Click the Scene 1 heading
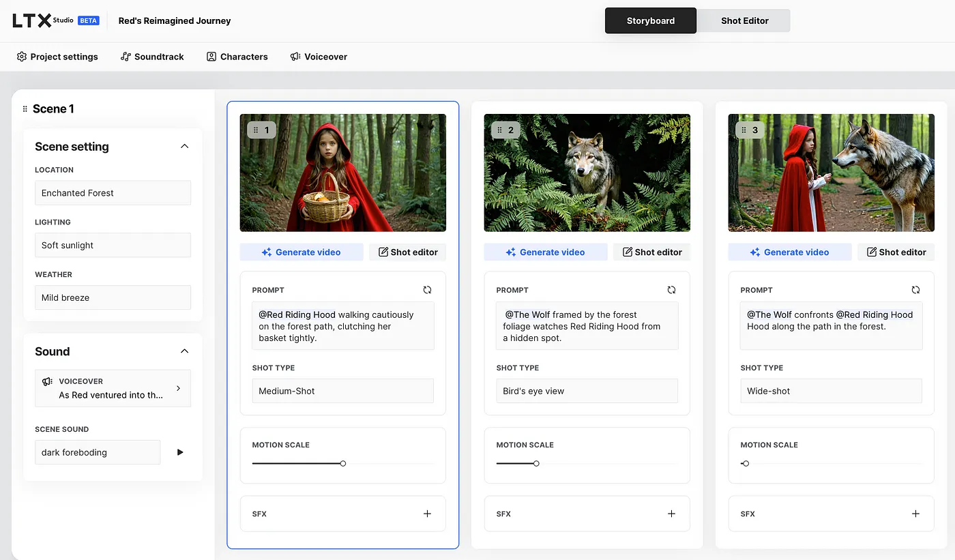Image resolution: width=955 pixels, height=560 pixels. (53, 109)
